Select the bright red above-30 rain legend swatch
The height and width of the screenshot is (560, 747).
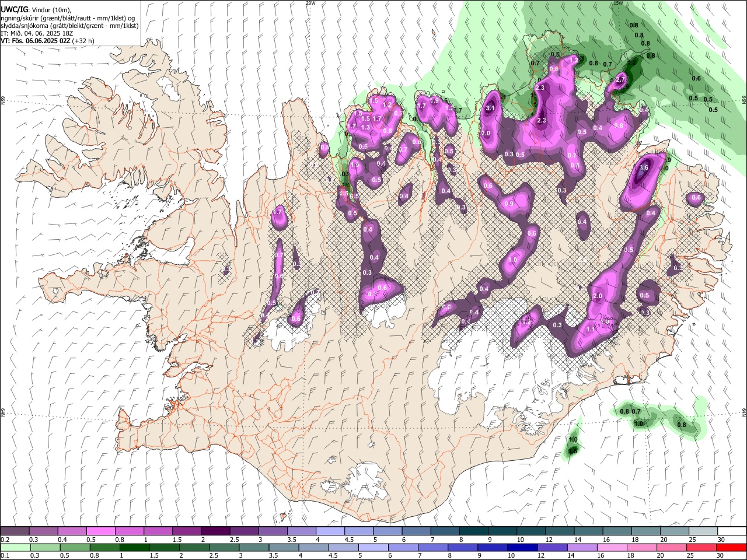[731, 547]
